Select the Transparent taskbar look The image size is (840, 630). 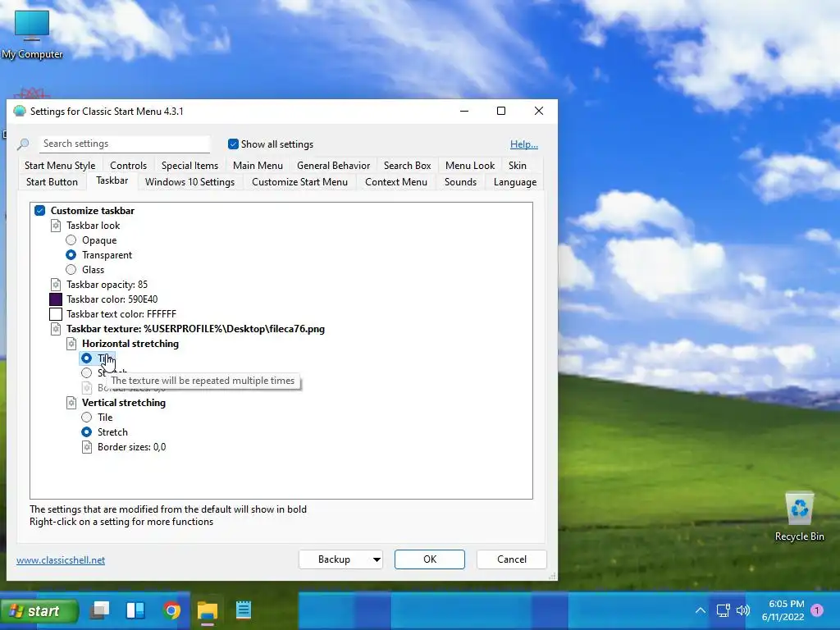coord(71,255)
